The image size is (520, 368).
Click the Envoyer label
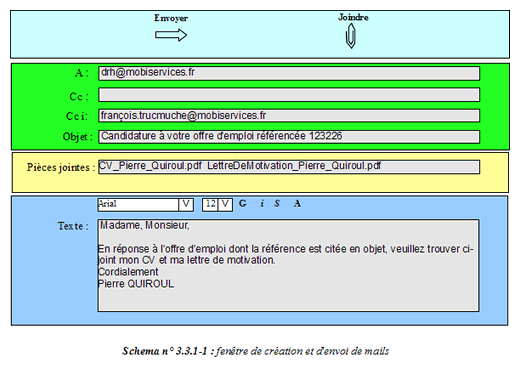click(x=171, y=18)
